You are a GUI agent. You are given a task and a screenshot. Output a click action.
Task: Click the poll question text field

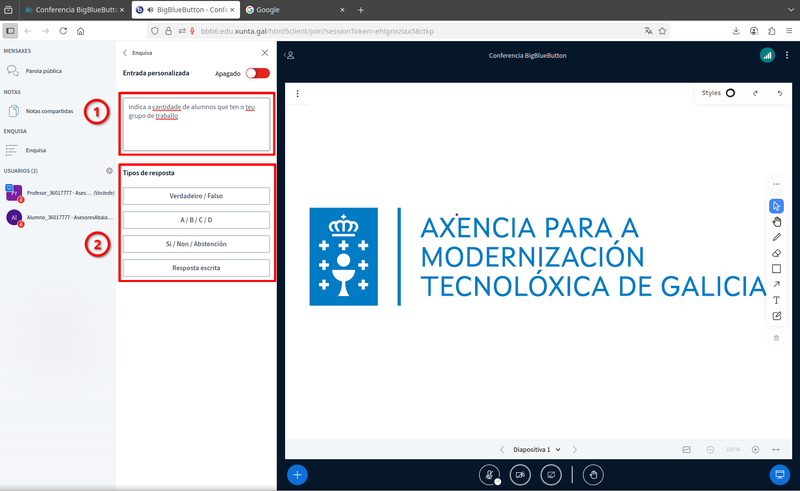(x=196, y=123)
